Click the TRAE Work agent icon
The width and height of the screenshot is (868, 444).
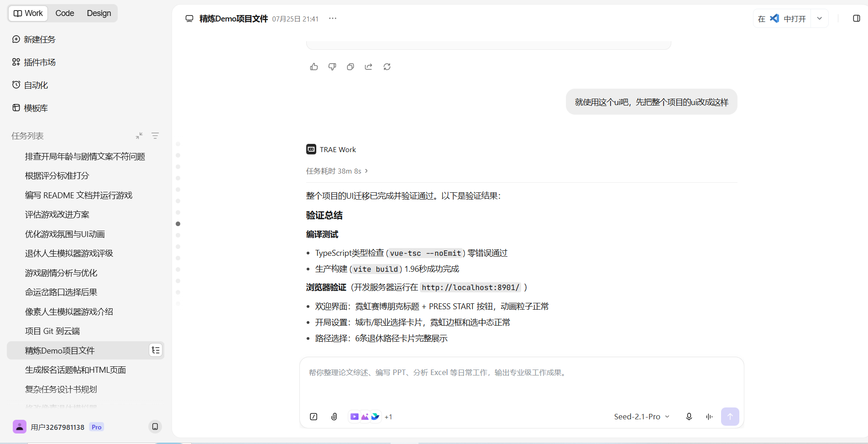[x=311, y=149]
